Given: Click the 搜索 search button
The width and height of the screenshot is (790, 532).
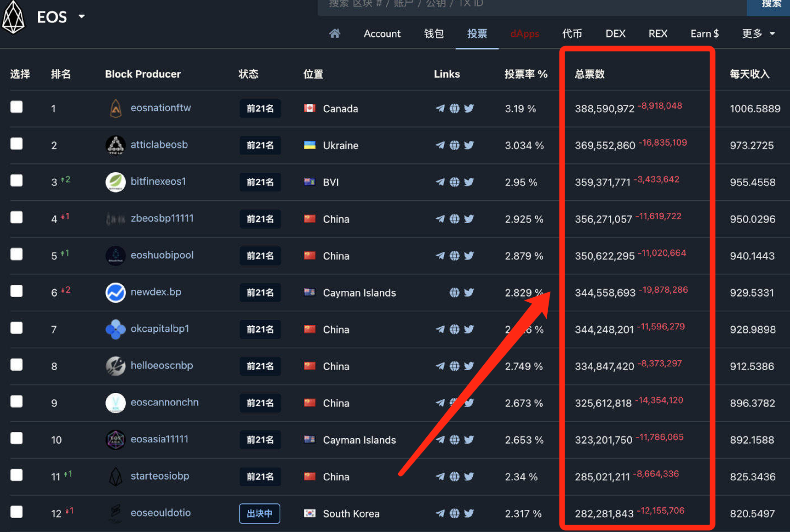Looking at the screenshot, I should tap(771, 5).
